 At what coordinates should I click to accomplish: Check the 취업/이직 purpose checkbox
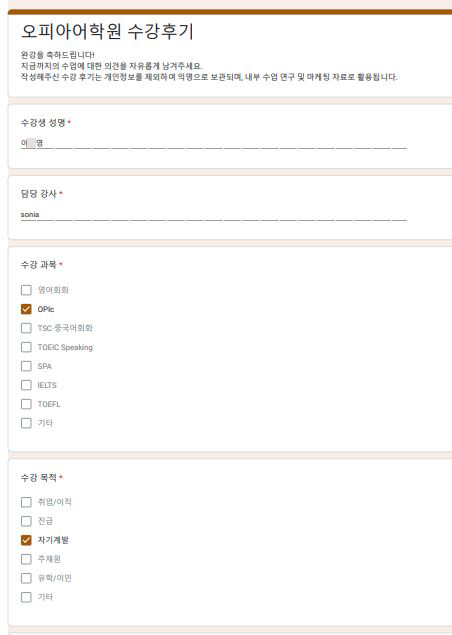26,502
